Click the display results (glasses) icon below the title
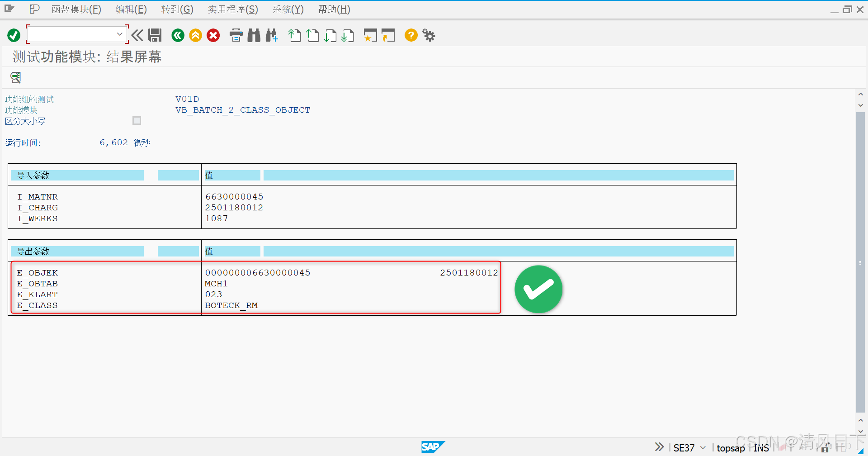The width and height of the screenshot is (868, 456). [15, 77]
